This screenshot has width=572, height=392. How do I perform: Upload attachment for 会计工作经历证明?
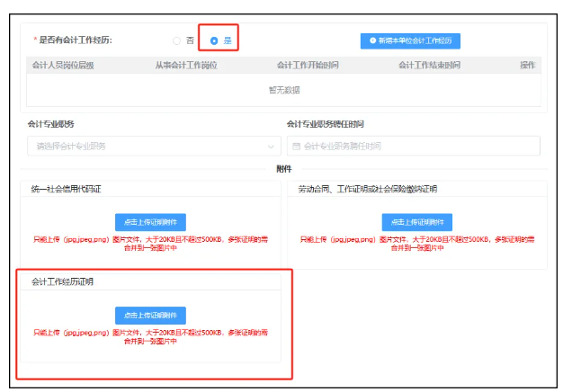(x=150, y=315)
